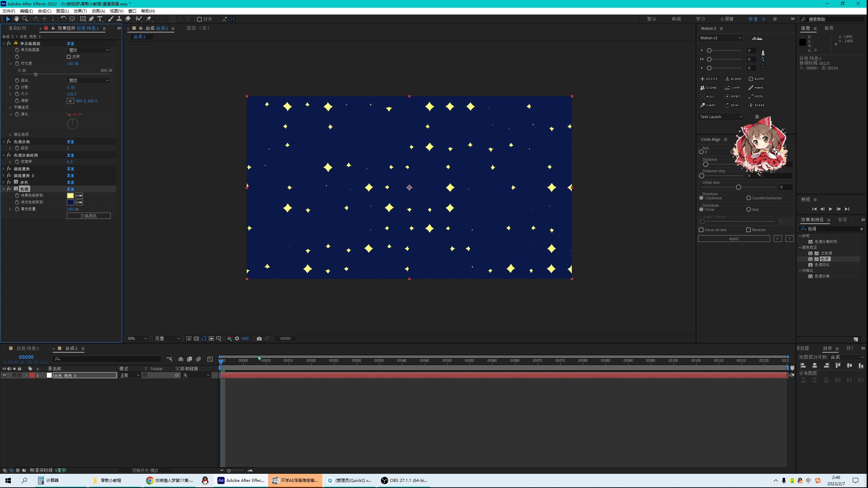Click 切换开关/模式 toggle button

coord(145,470)
